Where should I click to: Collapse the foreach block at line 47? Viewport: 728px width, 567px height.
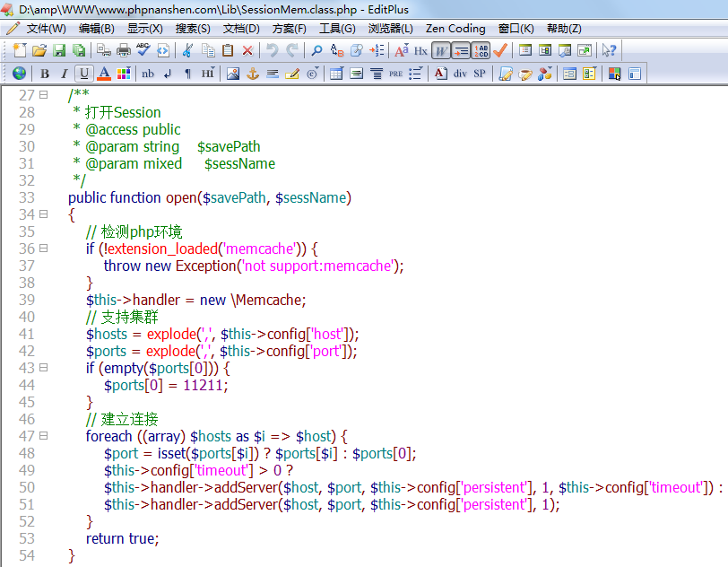click(44, 436)
